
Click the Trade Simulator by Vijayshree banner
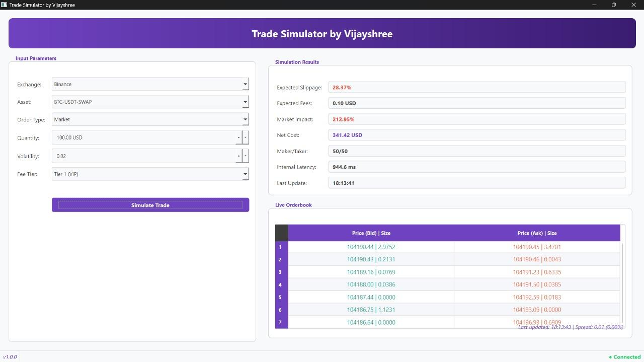[x=322, y=34]
